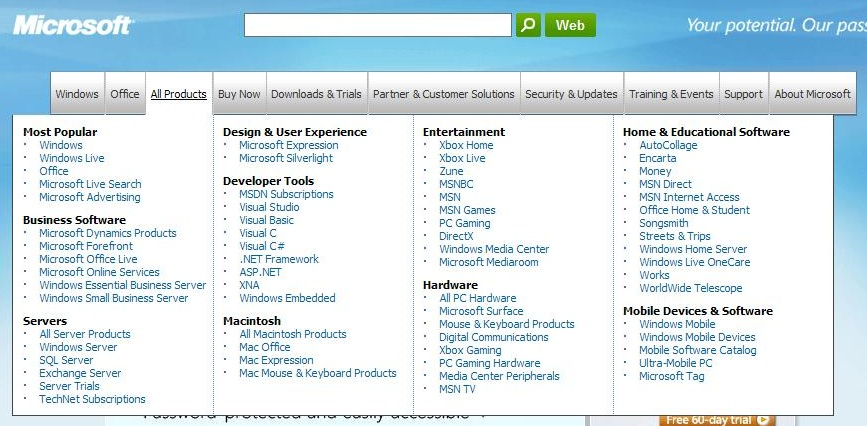This screenshot has width=867, height=426.
Task: Click the green magnifier search icon
Action: tap(528, 25)
